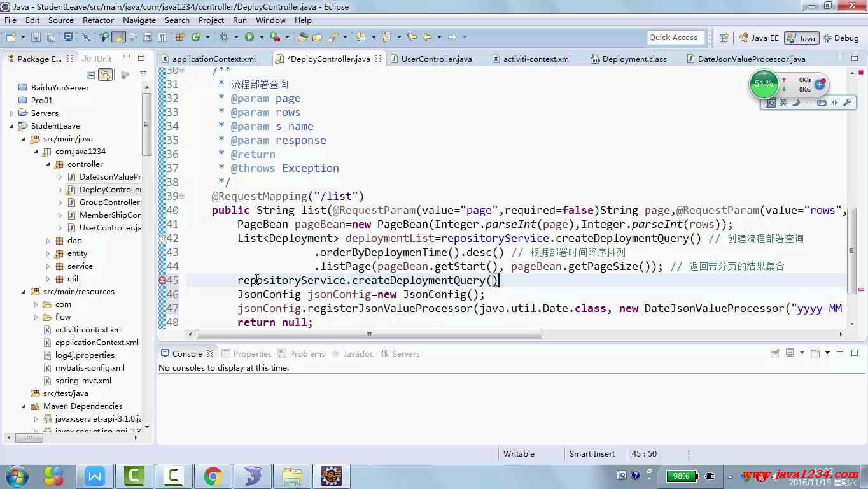Screen dimensions: 868x489
Task: Click the Back navigation arrow icon
Action: (x=428, y=38)
